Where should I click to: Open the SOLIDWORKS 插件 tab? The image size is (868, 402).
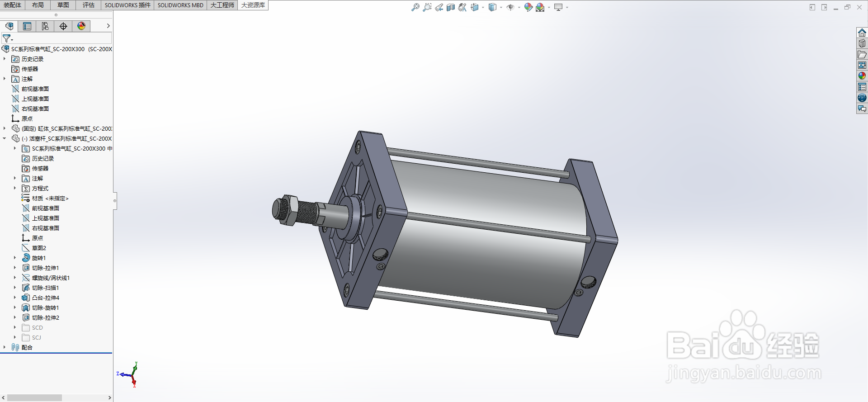coord(127,5)
